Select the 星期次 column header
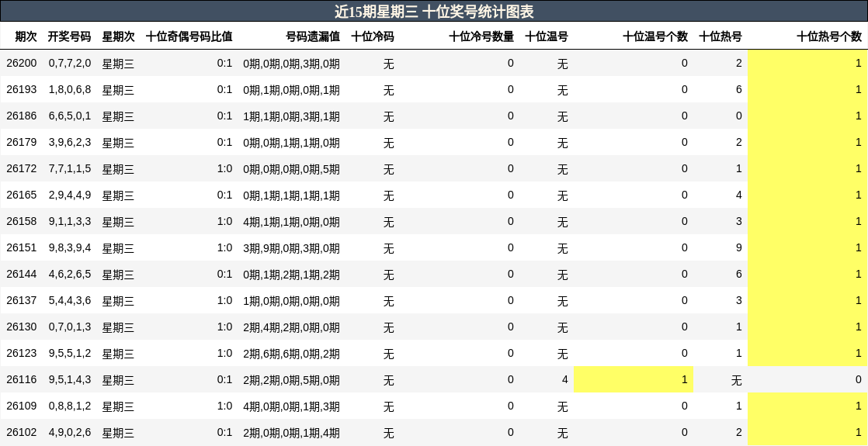Viewport: 868px width, 446px height. pos(119,36)
